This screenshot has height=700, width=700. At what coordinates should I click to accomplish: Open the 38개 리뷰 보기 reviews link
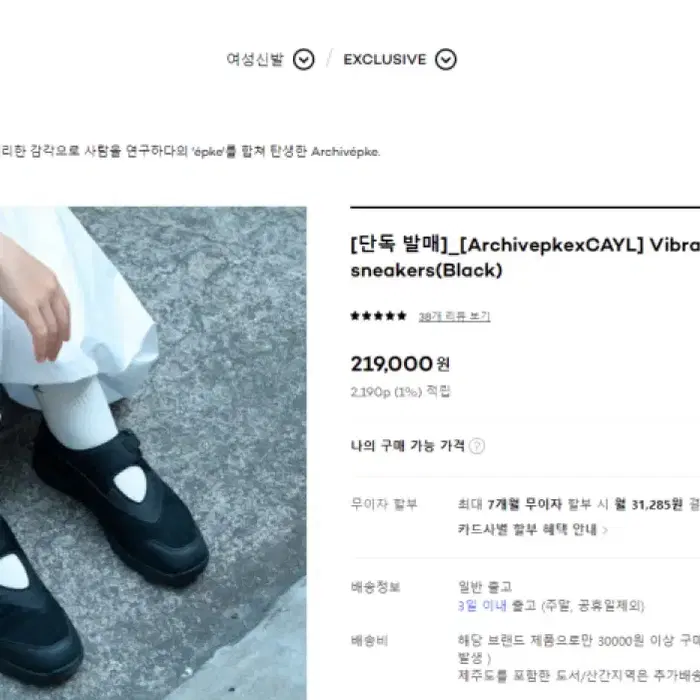click(454, 317)
